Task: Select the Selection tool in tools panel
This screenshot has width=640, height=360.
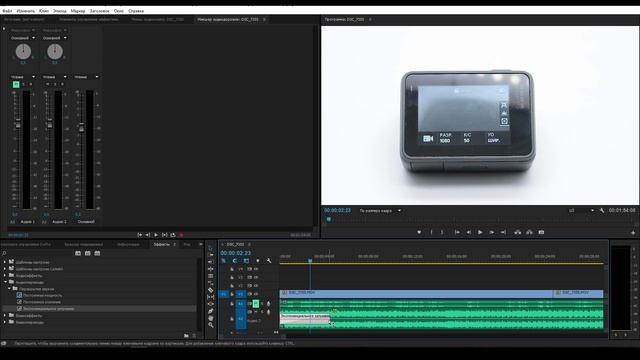Action: 211,248
